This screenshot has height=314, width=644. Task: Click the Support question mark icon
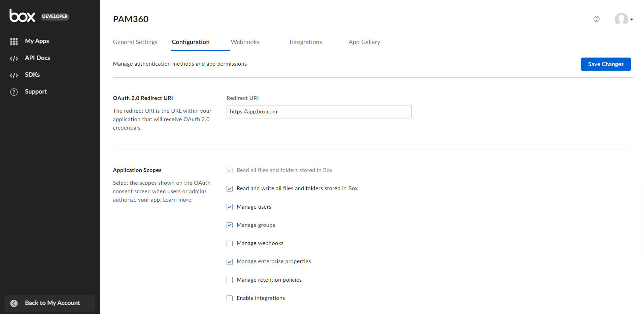click(14, 92)
